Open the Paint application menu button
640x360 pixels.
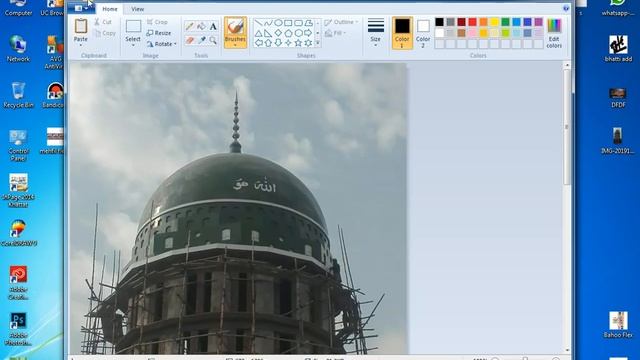81,8
